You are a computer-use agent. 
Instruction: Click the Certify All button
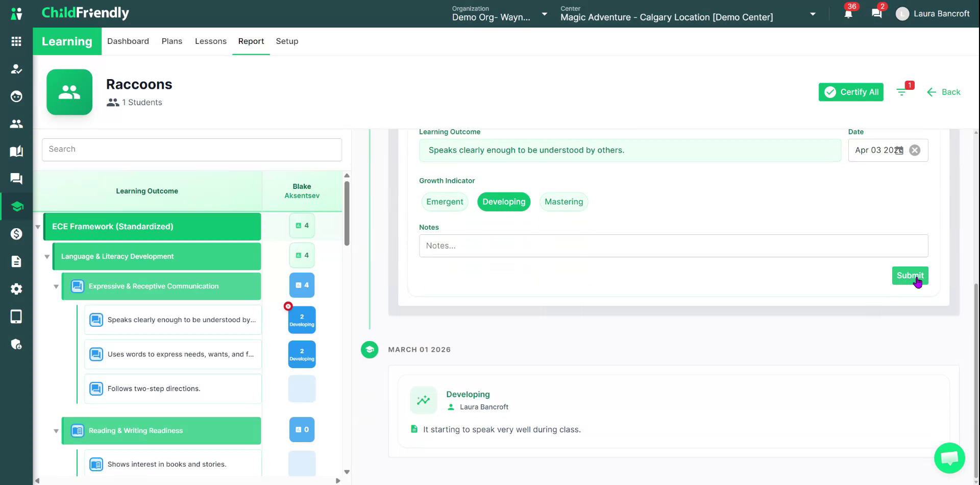[x=851, y=92]
